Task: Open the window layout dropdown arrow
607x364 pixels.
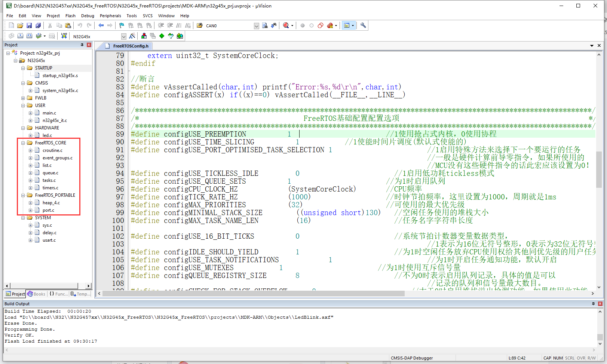Action: click(353, 25)
